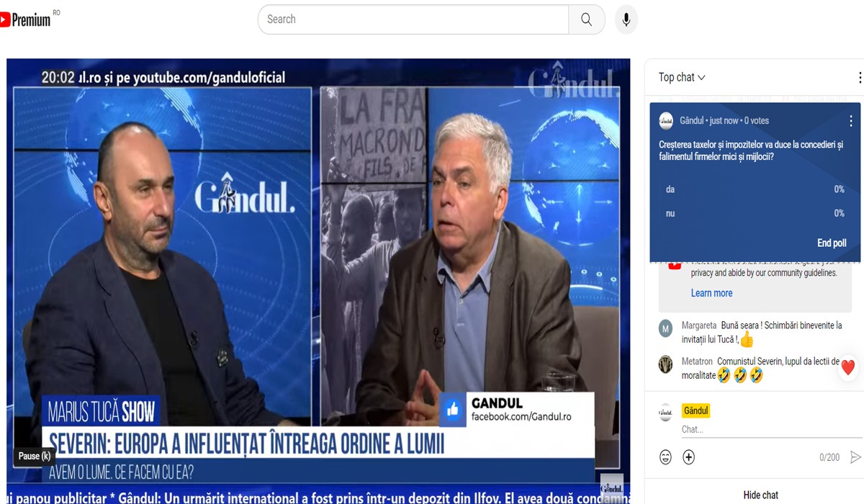The image size is (864, 504).
Task: Click the 'Gândul • just now • 0 votes' poll header
Action: tap(724, 121)
